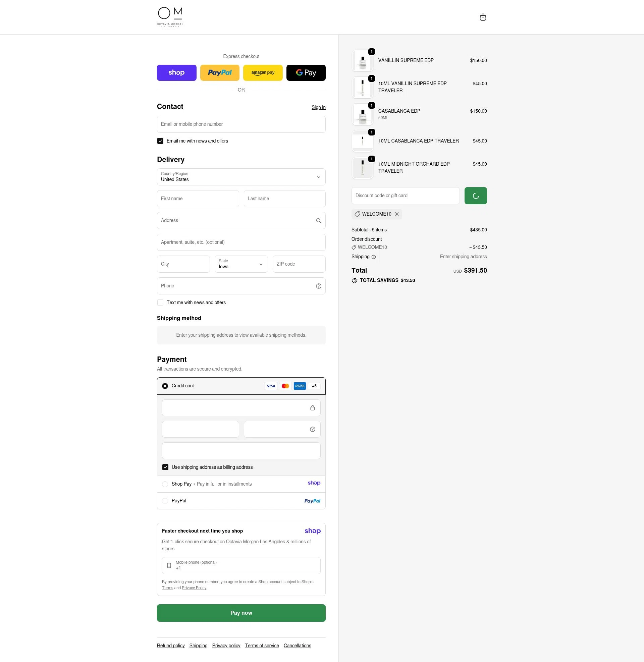
Task: Open the security code help icon
Action: pos(312,429)
